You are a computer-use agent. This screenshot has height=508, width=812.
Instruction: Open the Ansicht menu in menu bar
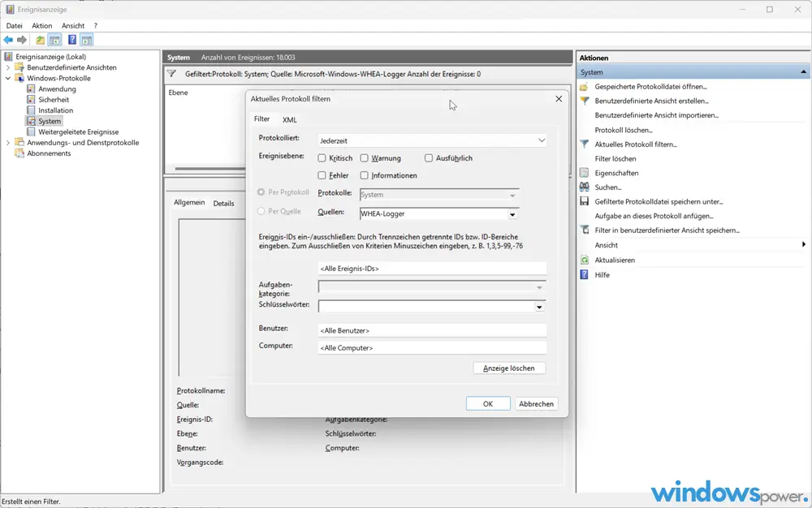click(73, 26)
